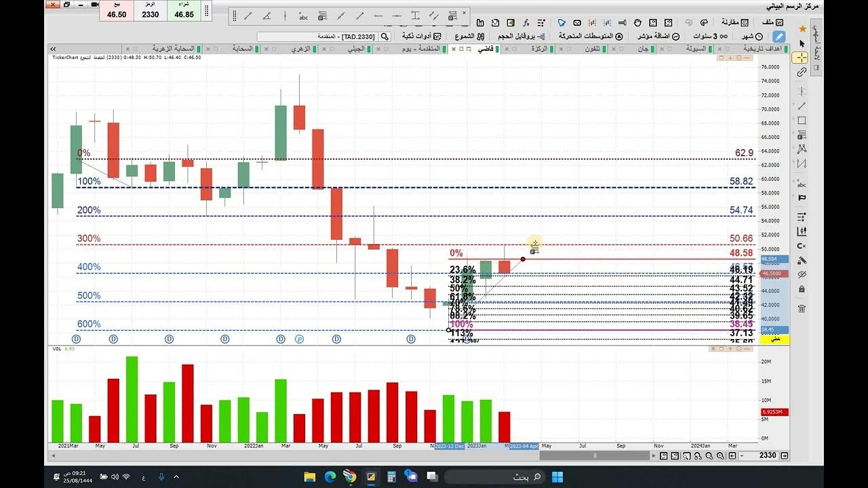Click the الرمز 2330 symbol box
This screenshot has height=488, width=868.
coord(151,11)
